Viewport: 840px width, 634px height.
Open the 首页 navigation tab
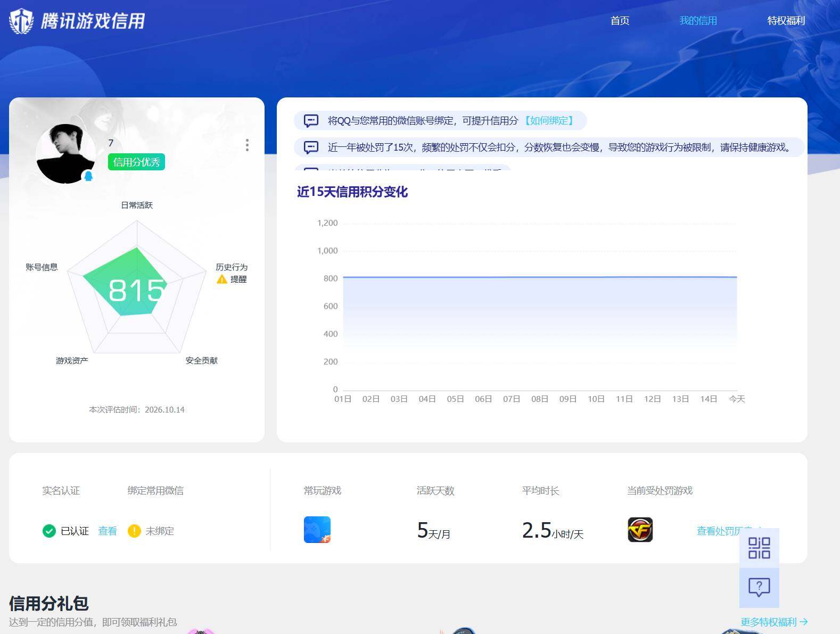coord(620,21)
